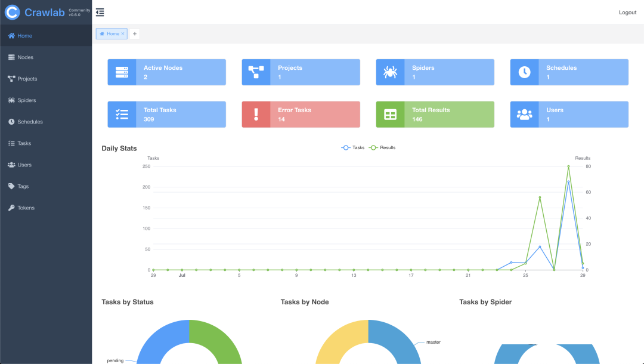This screenshot has width=644, height=364.
Task: Click the Crawlab logo icon
Action: 12,12
